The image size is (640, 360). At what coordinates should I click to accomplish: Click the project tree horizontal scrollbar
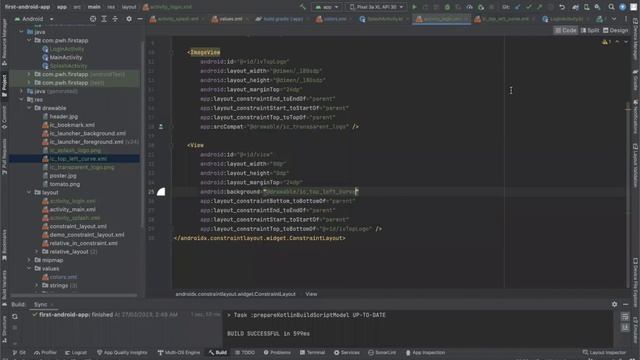pyautogui.click(x=74, y=295)
